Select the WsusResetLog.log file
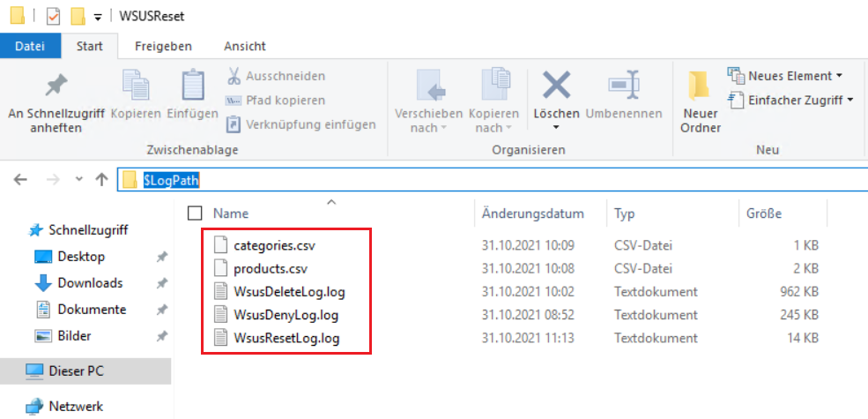The width and height of the screenshot is (868, 419). click(x=286, y=338)
